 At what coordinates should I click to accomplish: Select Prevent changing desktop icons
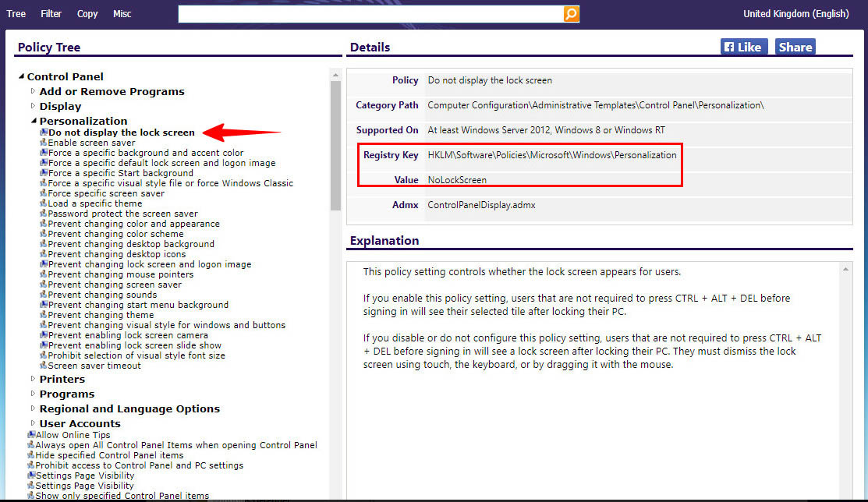click(x=117, y=254)
